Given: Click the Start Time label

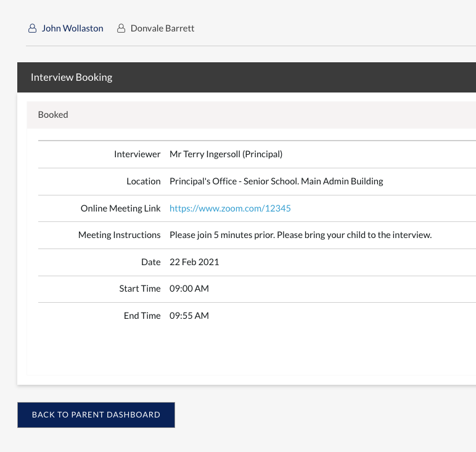Looking at the screenshot, I should [140, 289].
